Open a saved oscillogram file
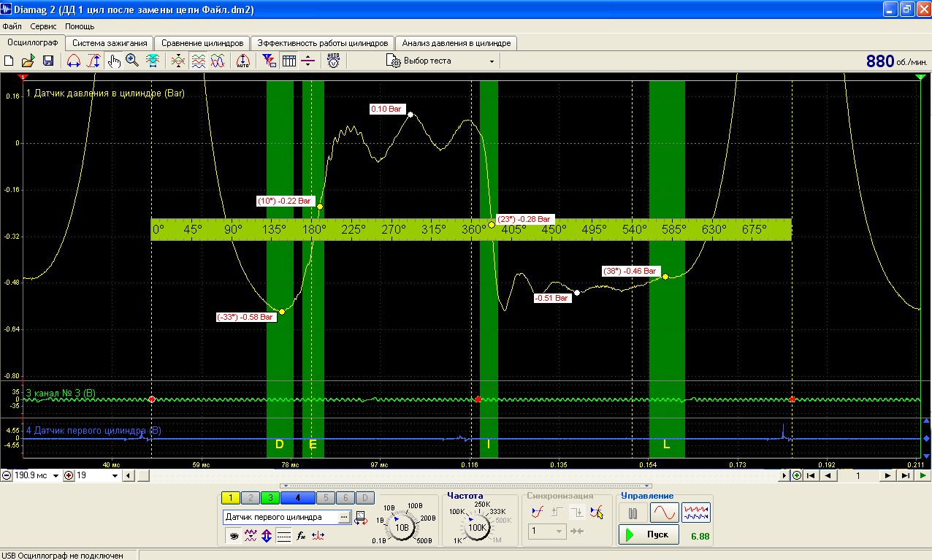 click(28, 61)
